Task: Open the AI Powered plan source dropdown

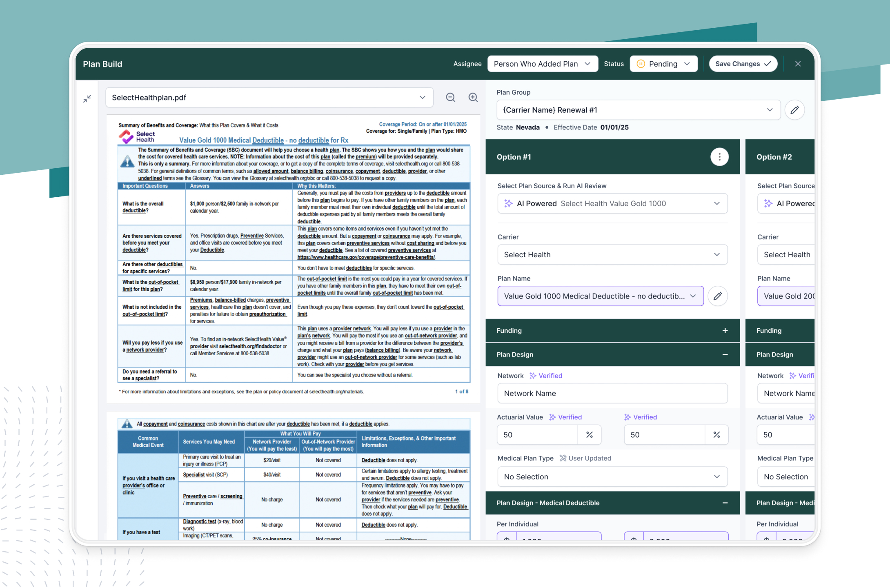Action: [x=612, y=203]
